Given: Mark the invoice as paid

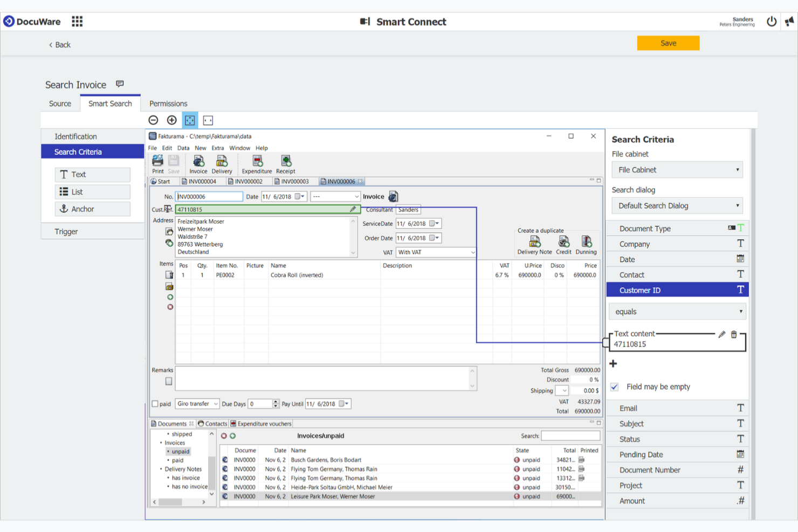Looking at the screenshot, I should pos(154,403).
